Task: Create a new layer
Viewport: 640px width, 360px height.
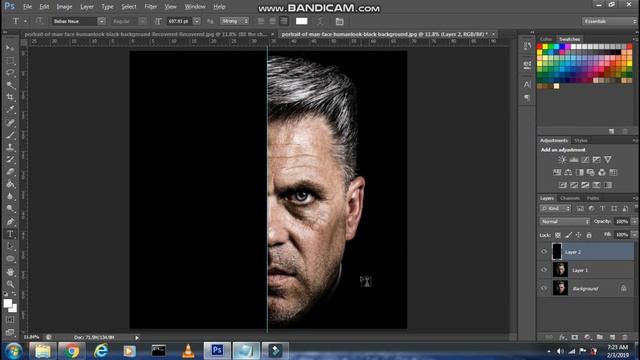Action: [x=612, y=337]
